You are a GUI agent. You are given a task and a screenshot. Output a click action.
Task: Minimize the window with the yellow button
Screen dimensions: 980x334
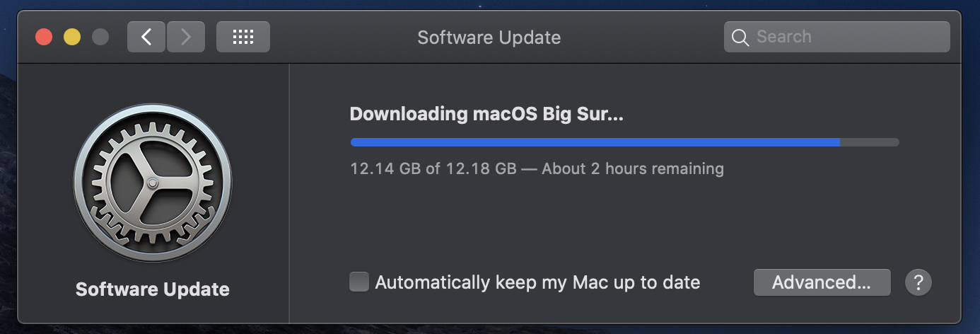tap(72, 37)
